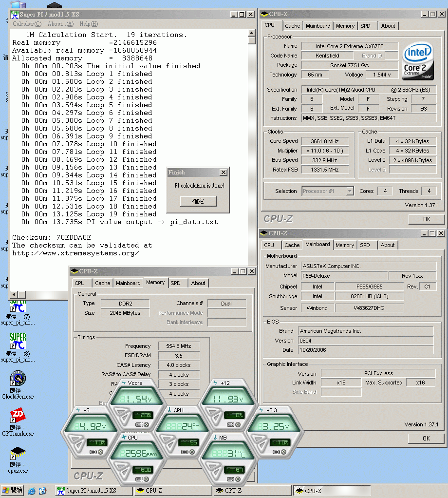Close the MB temperature monitor hexagon

238,479
